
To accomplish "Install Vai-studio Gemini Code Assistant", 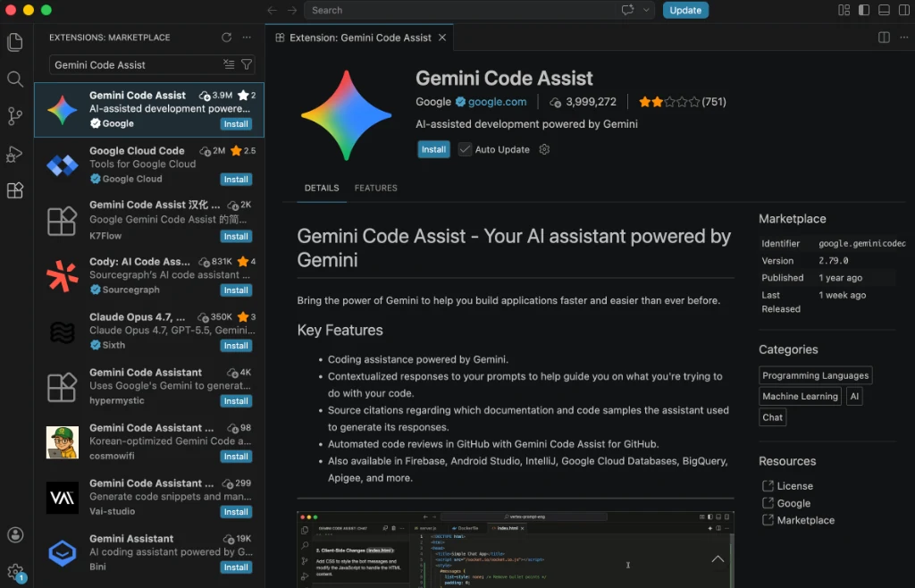I will click(x=236, y=511).
